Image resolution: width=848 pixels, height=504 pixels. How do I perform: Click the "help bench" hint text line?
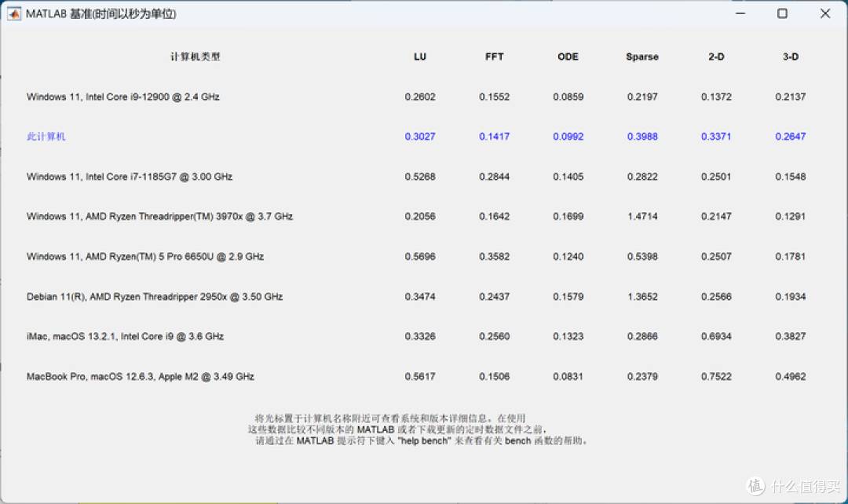point(422,441)
